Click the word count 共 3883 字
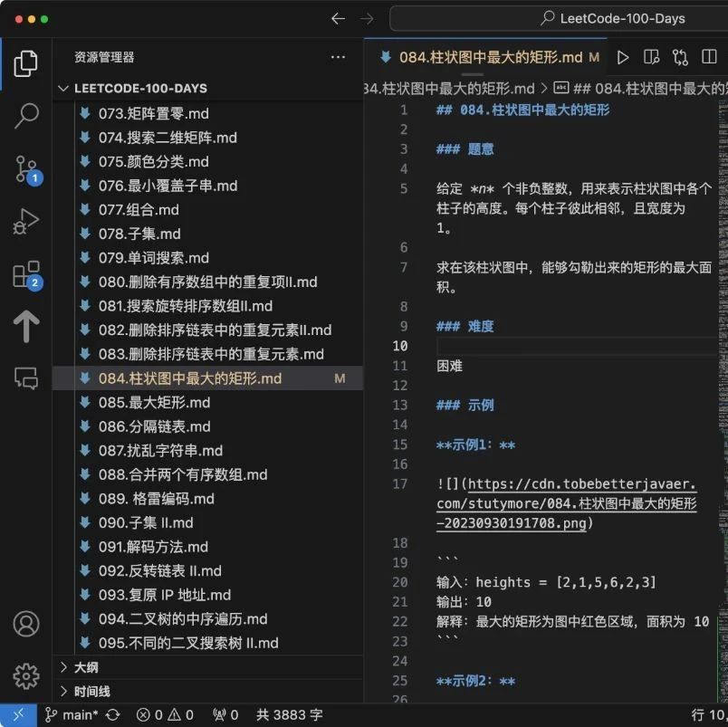The height and width of the screenshot is (727, 728). 290,715
